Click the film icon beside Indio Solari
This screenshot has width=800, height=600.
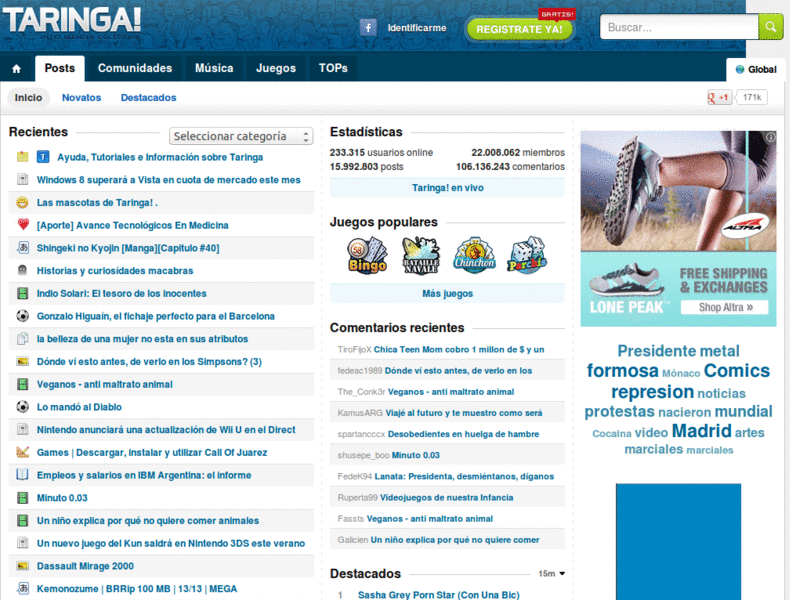(x=22, y=293)
